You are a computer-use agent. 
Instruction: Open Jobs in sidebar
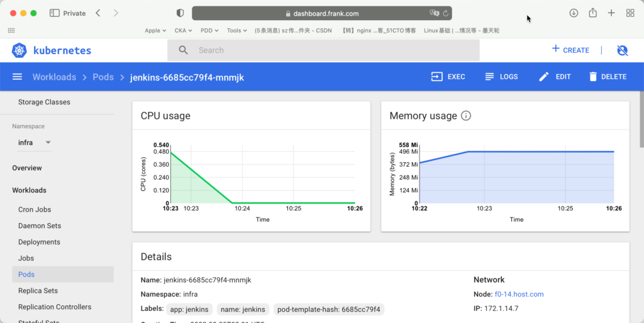26,258
